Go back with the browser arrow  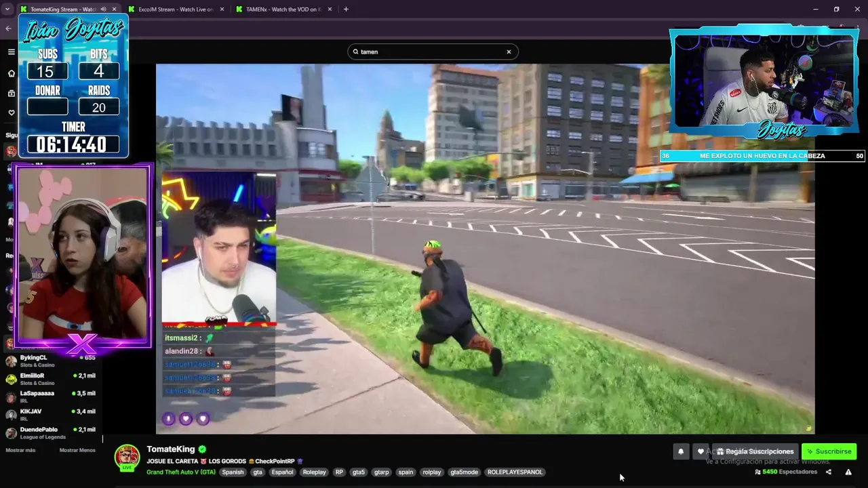(x=8, y=28)
